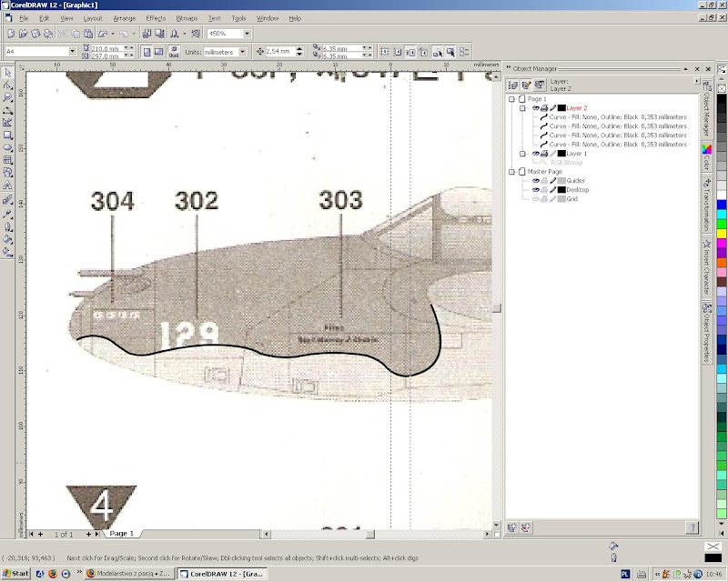Click Edit Across Layers icon in Object Manager

click(x=526, y=85)
